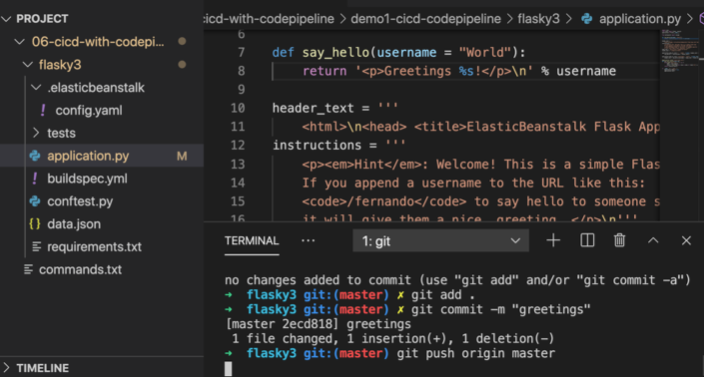This screenshot has height=377, width=704.
Task: Open the panel overflow ellipsis menu
Action: (308, 241)
